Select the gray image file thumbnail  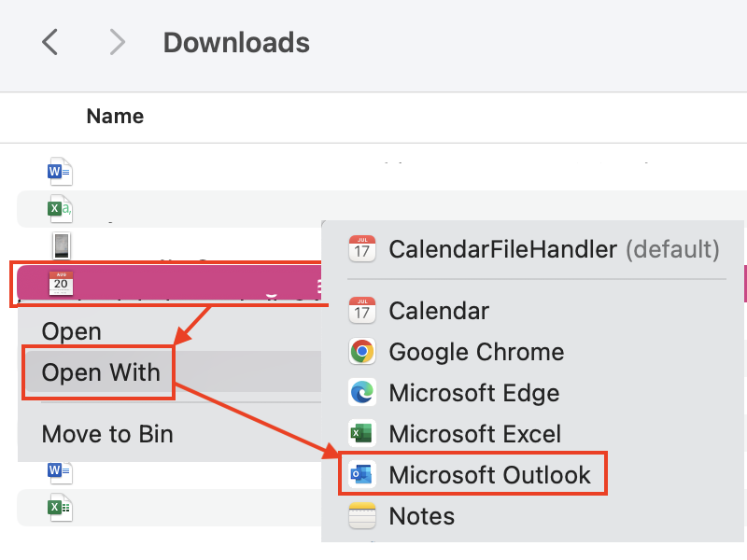[62, 246]
